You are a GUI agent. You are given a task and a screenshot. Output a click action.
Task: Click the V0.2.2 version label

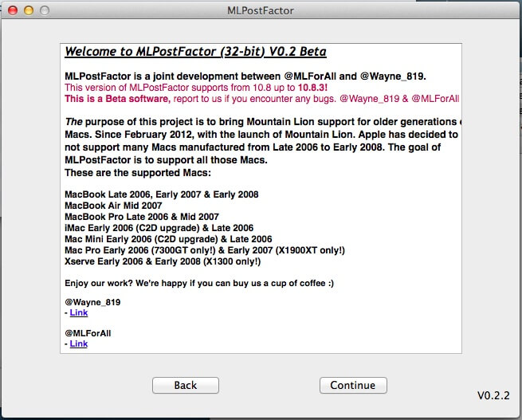[x=493, y=395]
